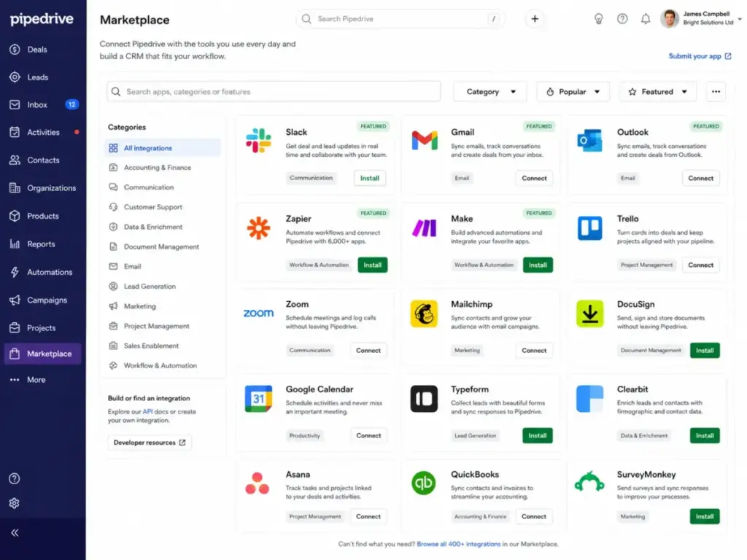
Task: Open James Campbell profile avatar
Action: (670, 18)
